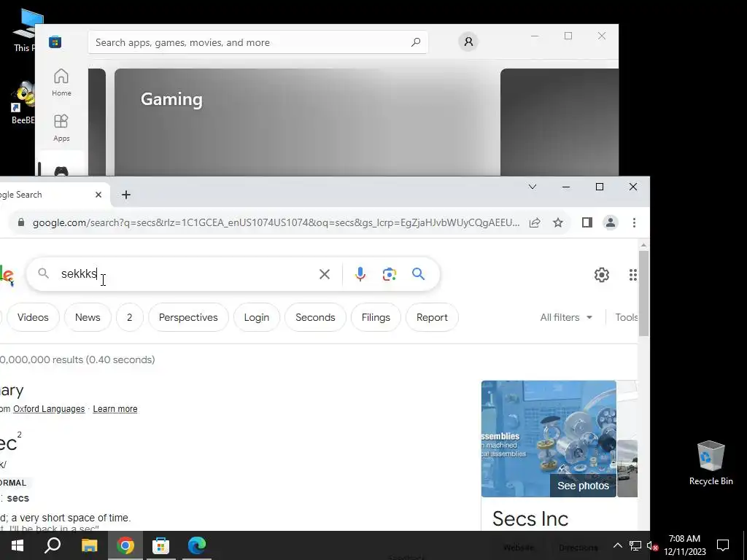747x560 pixels.
Task: Open Home in Microsoft Store sidebar
Action: click(x=61, y=83)
